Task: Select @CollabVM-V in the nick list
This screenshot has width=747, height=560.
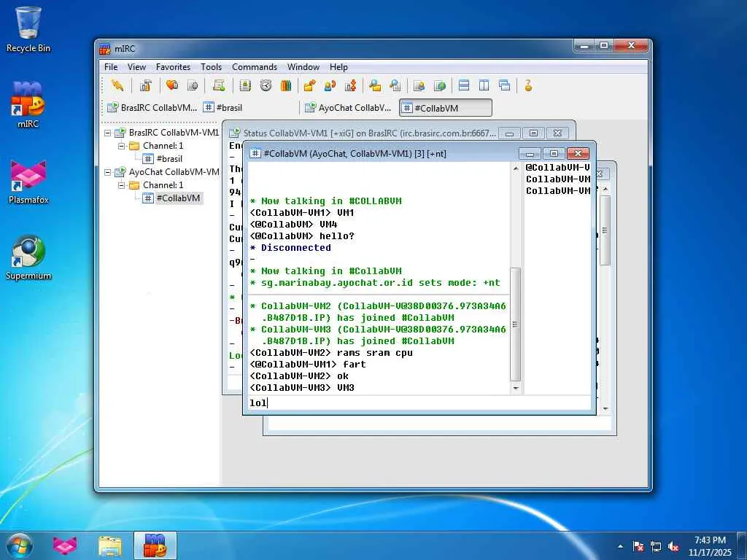Action: (557, 168)
